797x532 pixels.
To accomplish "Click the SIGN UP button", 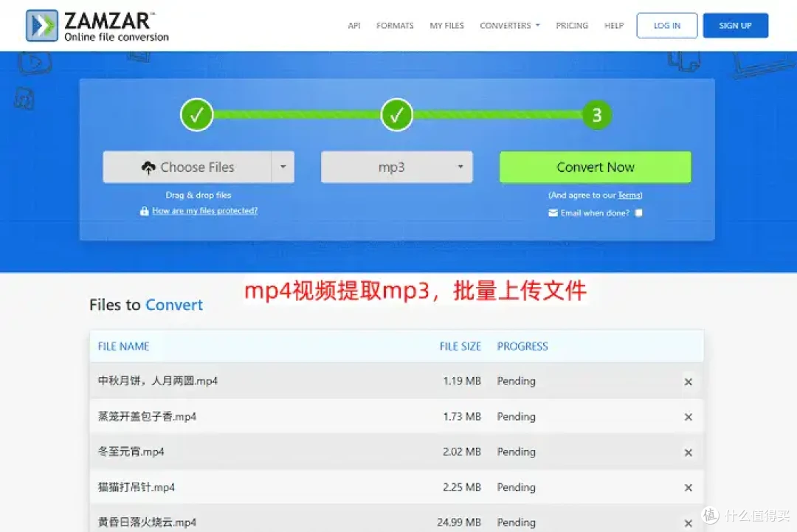I will pyautogui.click(x=735, y=25).
